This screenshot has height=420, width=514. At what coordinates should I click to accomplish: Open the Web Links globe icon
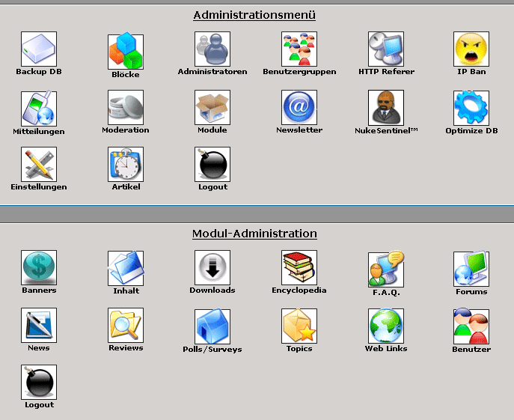(386, 326)
